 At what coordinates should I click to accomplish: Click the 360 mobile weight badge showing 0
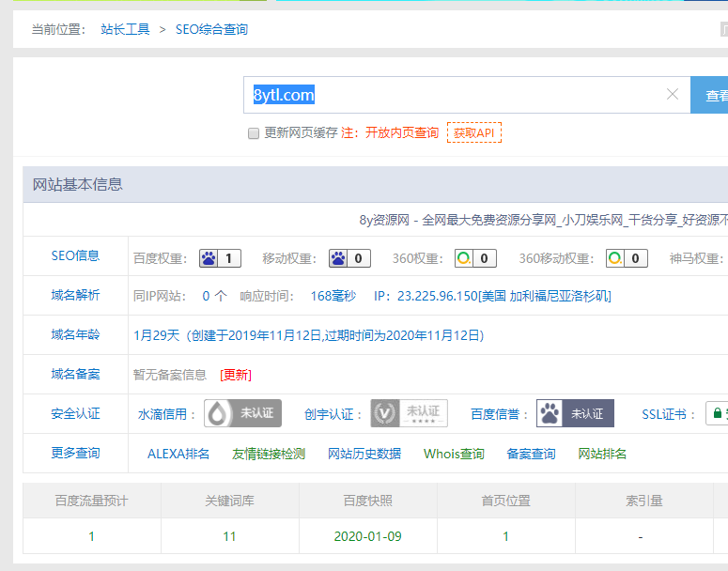[627, 258]
